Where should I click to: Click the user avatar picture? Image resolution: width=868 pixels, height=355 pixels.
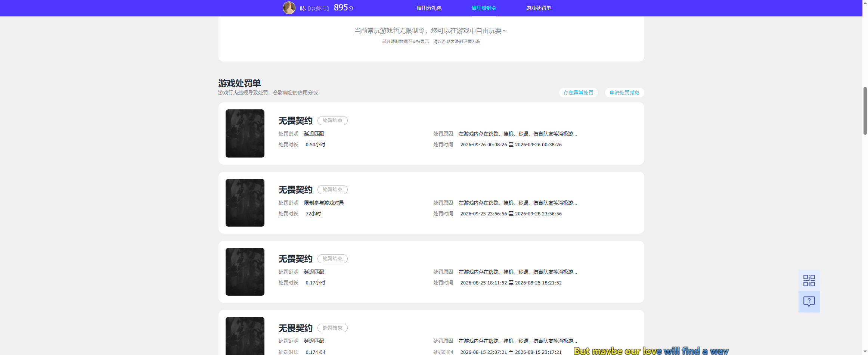click(289, 8)
